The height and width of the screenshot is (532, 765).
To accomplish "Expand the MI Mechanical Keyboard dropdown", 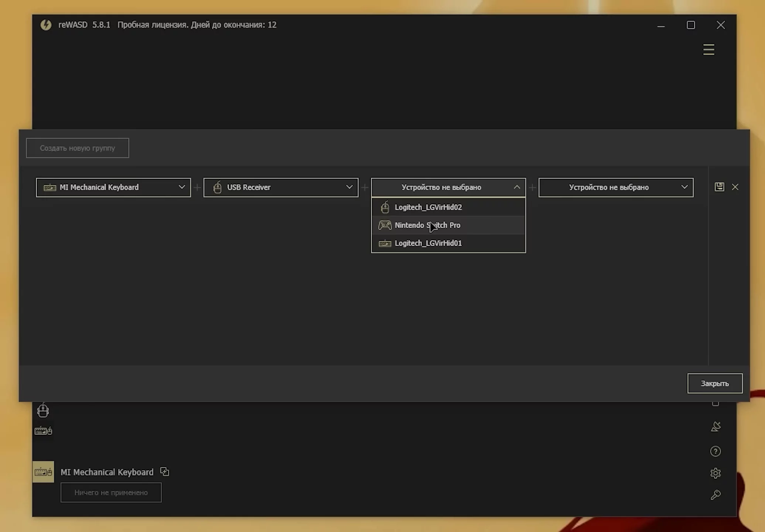I will (113, 187).
